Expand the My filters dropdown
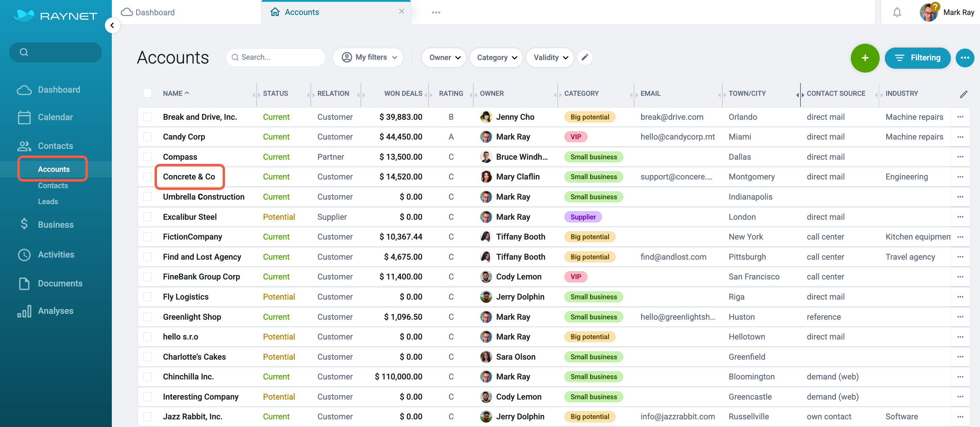The width and height of the screenshot is (980, 427). click(x=369, y=57)
